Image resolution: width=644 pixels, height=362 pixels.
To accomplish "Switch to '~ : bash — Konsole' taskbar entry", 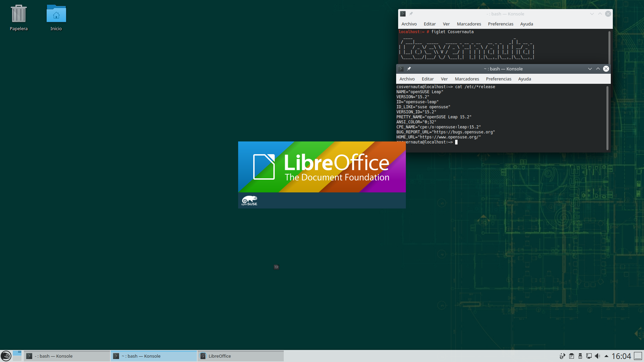I will (x=154, y=356).
